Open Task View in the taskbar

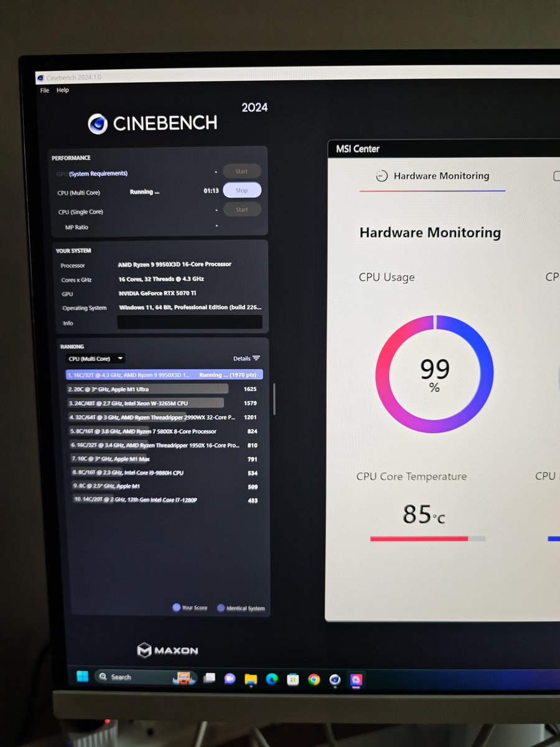[x=210, y=678]
